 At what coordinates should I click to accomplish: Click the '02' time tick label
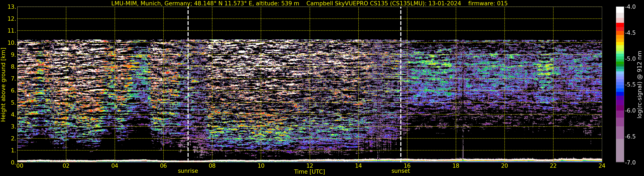click(66, 166)
